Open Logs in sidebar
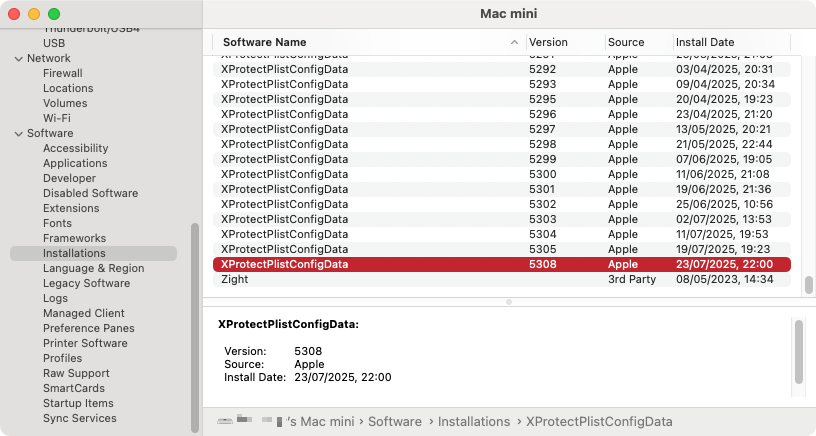 pos(55,299)
